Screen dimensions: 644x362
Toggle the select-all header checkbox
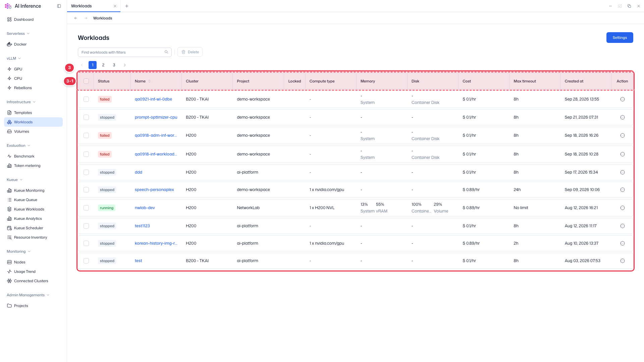point(86,81)
